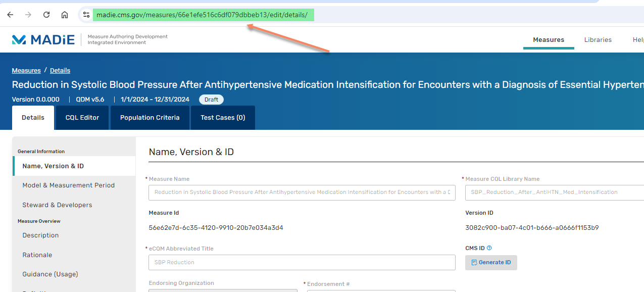This screenshot has width=644, height=292.
Task: Click the MADiE logo
Action: click(x=43, y=39)
